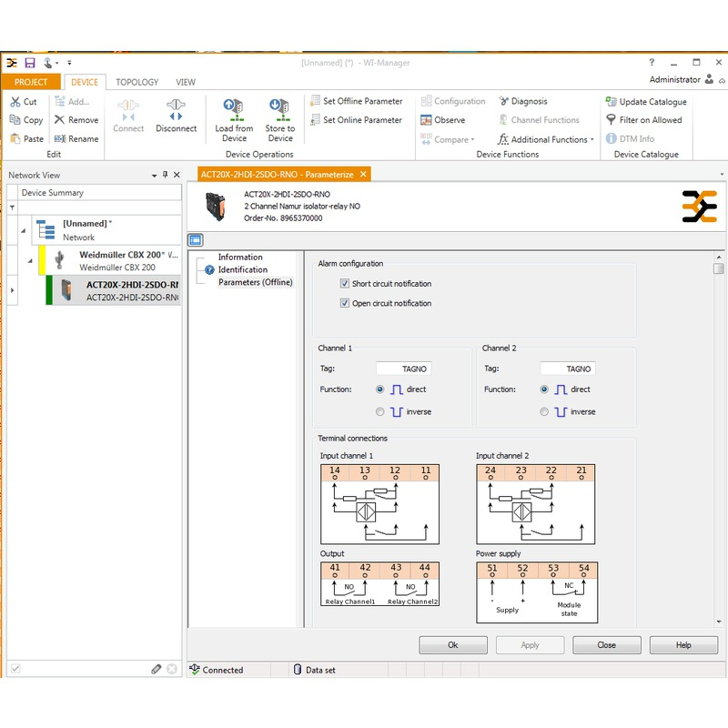Open Additional Functions dropdown
This screenshot has width=728, height=728.
pos(545,139)
